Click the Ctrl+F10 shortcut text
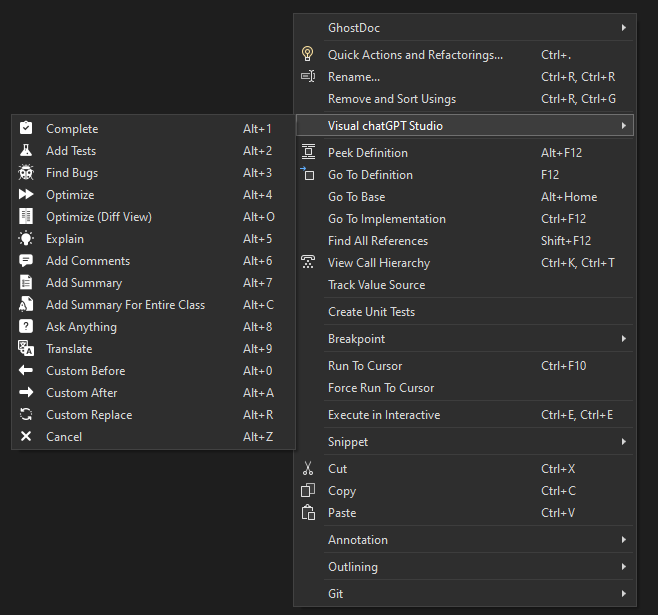 (x=564, y=366)
